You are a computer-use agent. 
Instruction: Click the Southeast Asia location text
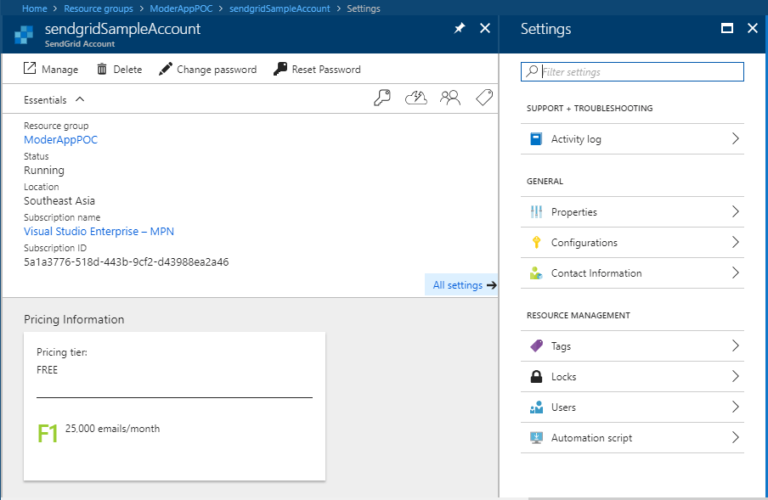pyautogui.click(x=59, y=201)
